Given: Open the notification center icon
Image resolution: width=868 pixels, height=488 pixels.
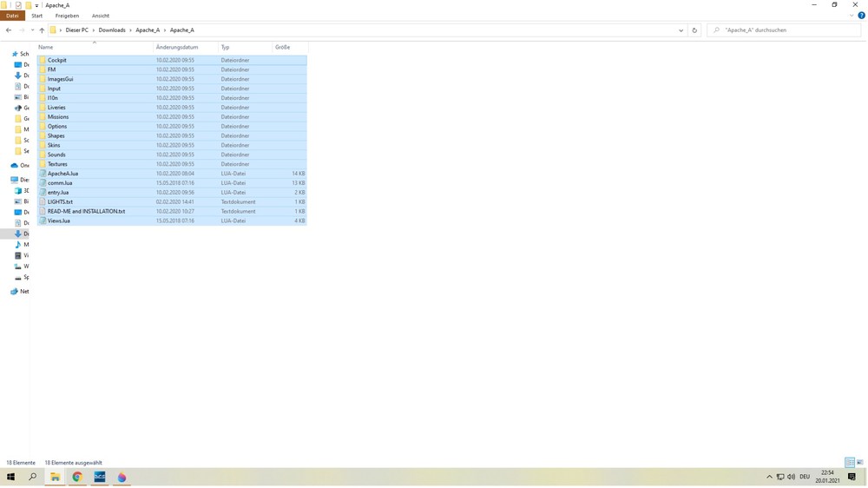Looking at the screenshot, I should coord(852,477).
